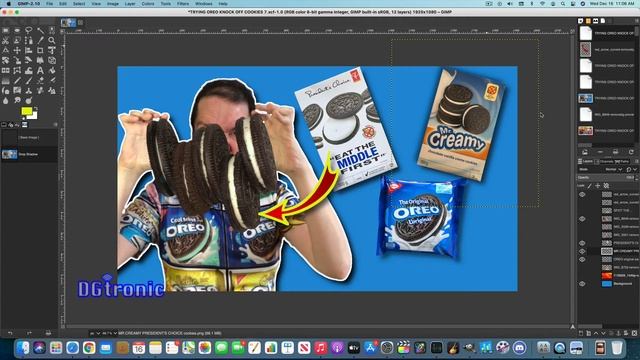
Task: Toggle lock pixels for layer
Action: (590, 186)
